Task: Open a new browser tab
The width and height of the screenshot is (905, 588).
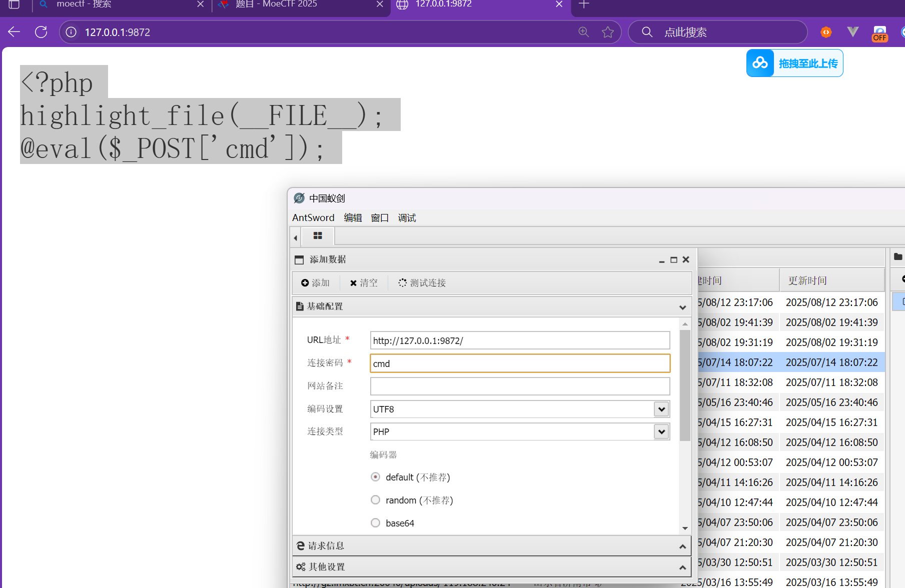Action: [584, 4]
